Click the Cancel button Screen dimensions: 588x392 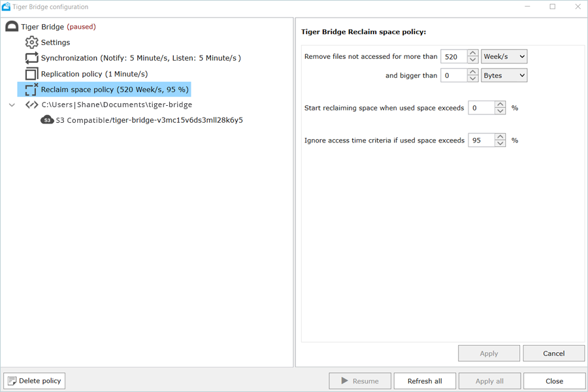click(553, 353)
